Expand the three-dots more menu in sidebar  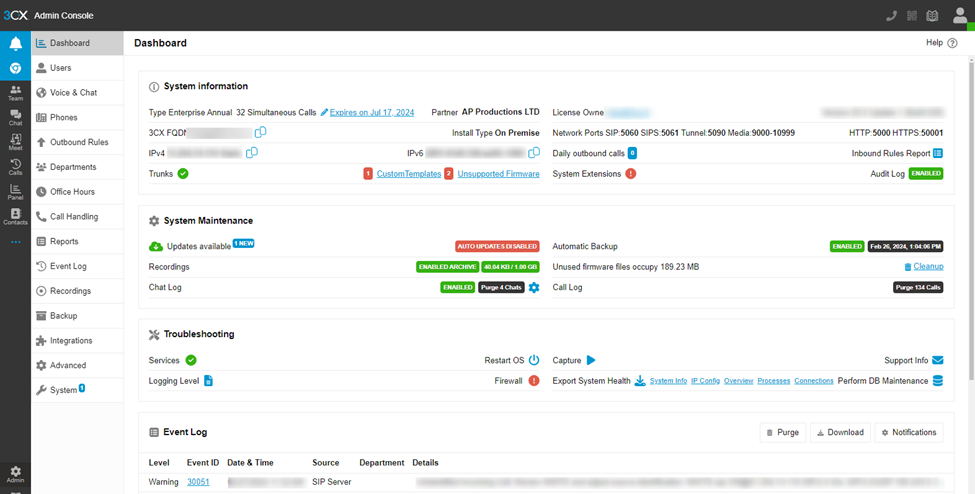pyautogui.click(x=15, y=242)
